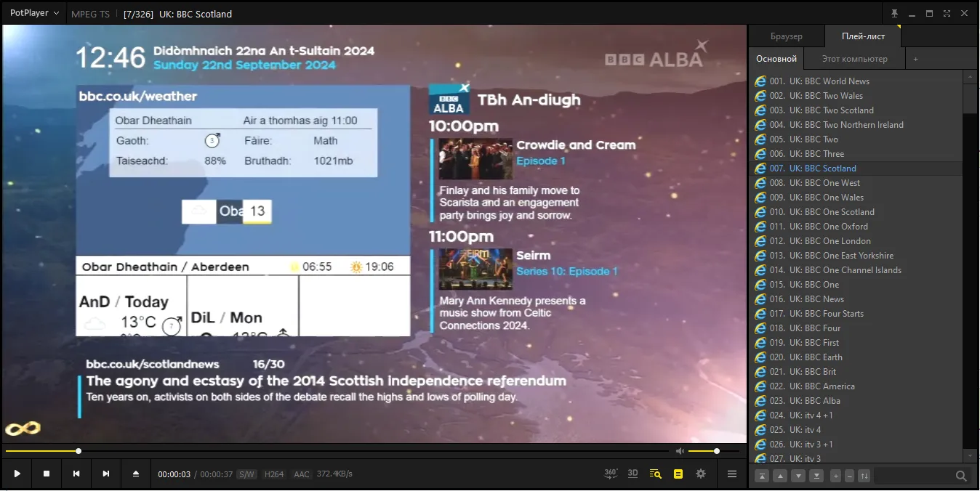
Task: Mute audio with the speaker icon
Action: pos(680,451)
